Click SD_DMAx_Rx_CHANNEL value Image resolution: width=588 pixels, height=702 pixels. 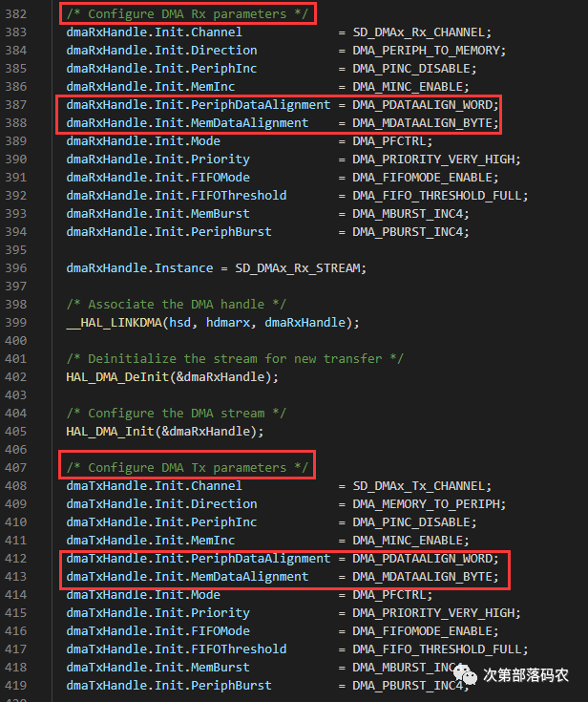[419, 32]
